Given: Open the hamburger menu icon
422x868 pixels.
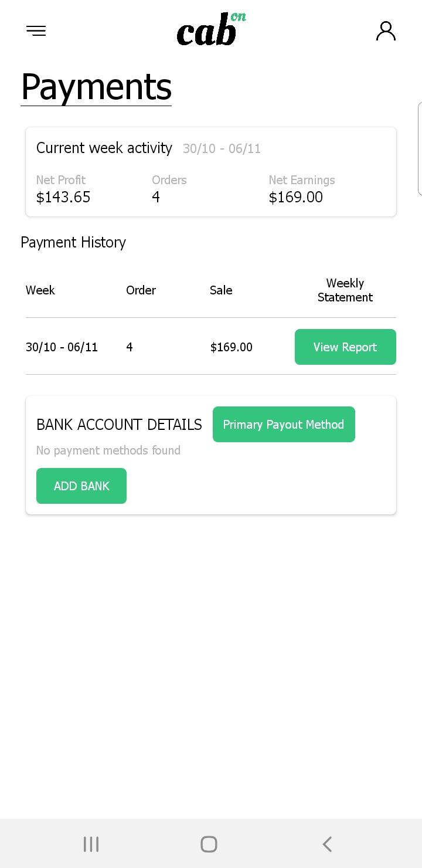Looking at the screenshot, I should point(36,30).
